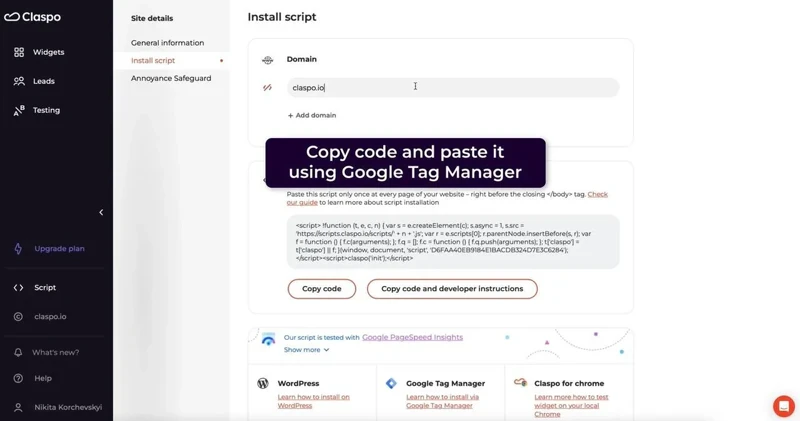
Task: Click into the claspo.io domain field
Action: click(x=453, y=88)
